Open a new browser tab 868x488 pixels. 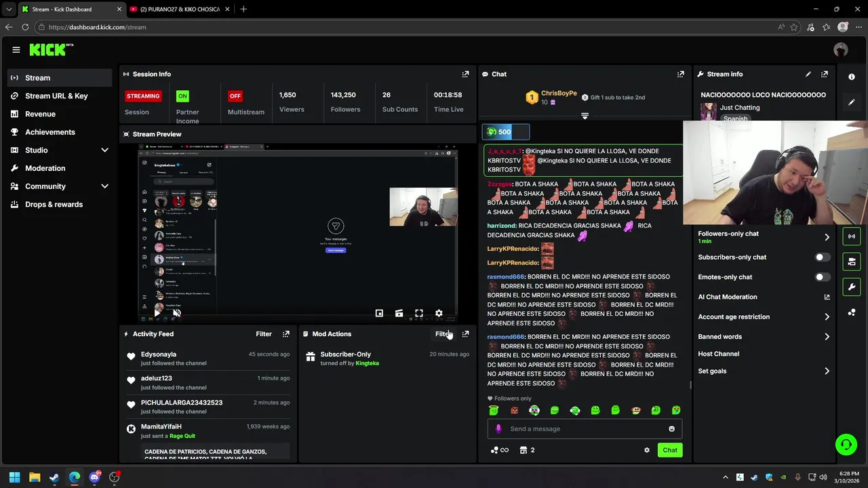(243, 9)
